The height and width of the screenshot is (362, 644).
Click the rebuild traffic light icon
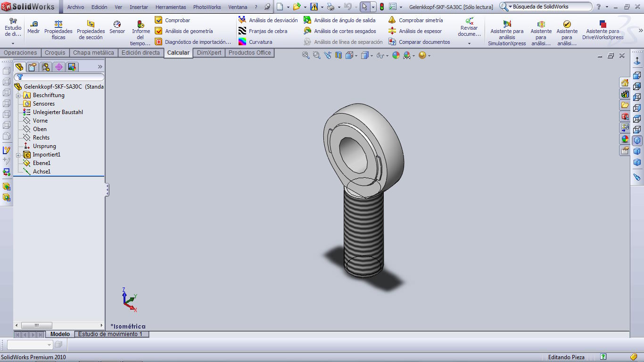(x=381, y=7)
